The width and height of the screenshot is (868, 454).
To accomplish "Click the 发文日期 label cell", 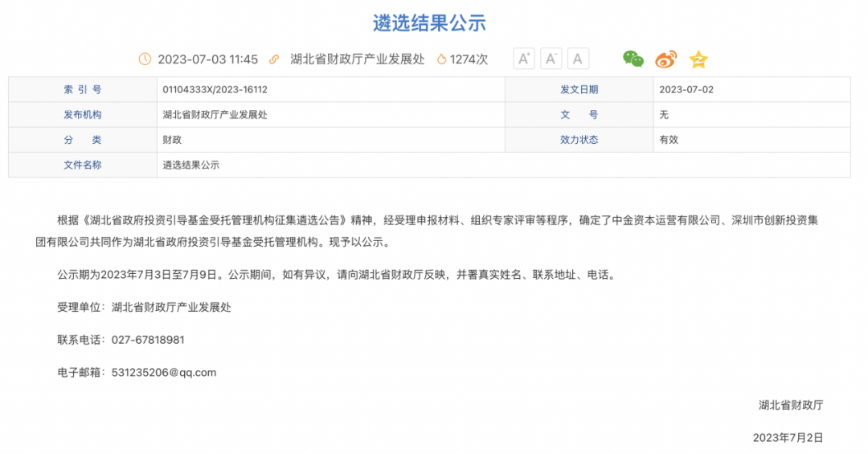I will [x=579, y=90].
